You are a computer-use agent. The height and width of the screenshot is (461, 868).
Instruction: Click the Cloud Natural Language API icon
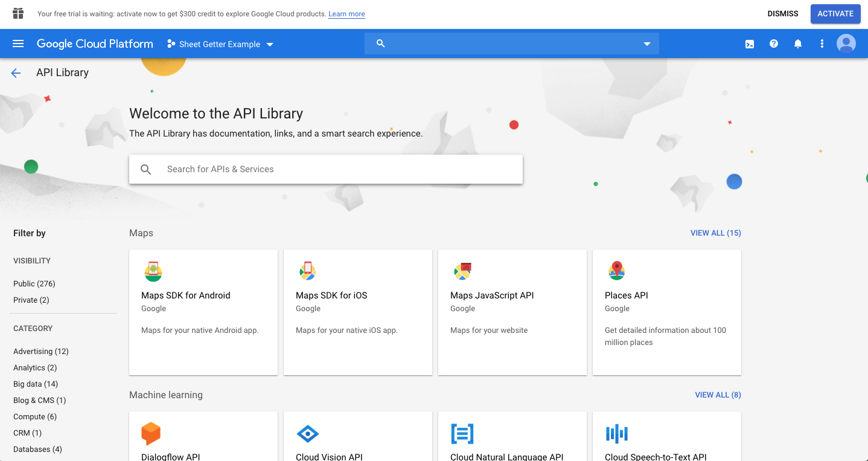[462, 433]
